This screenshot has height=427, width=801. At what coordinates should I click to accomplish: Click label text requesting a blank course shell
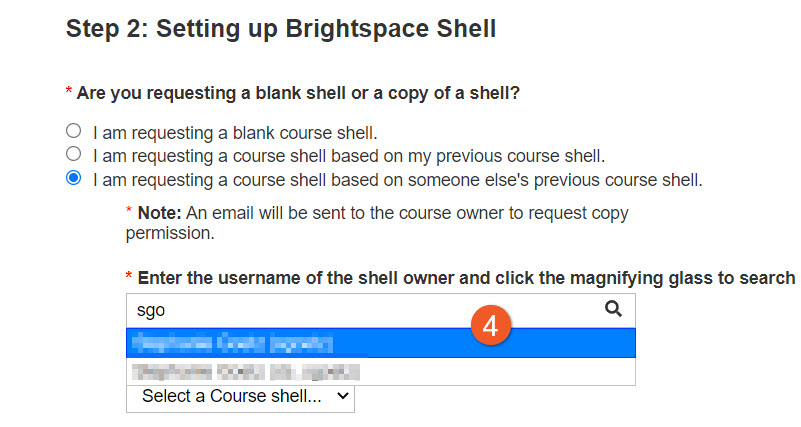(x=235, y=133)
